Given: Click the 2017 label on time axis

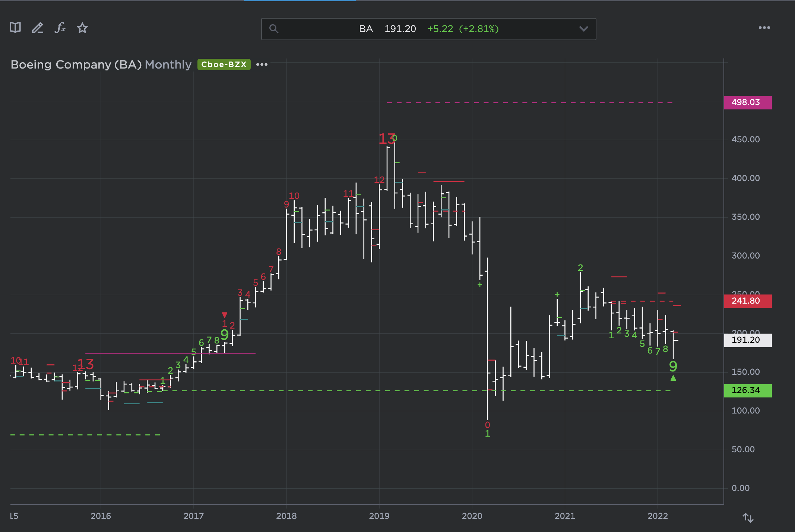Looking at the screenshot, I should [x=193, y=516].
